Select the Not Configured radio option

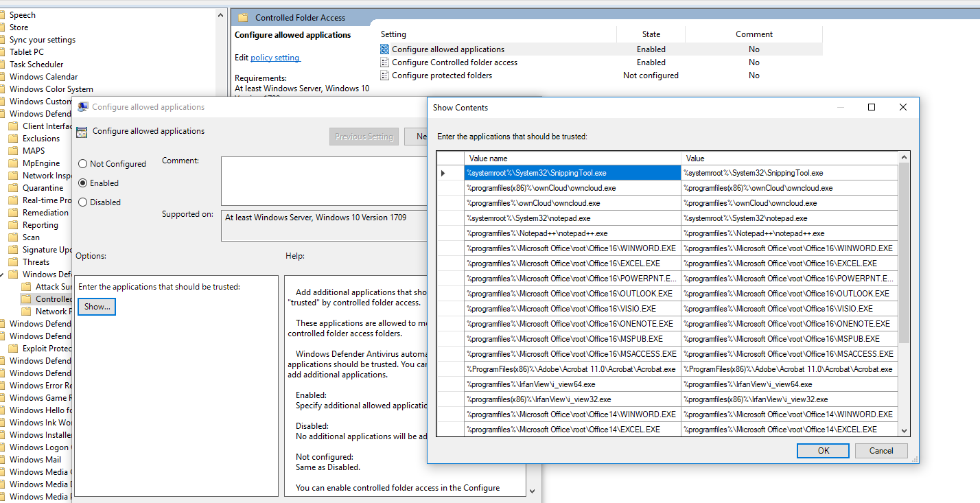(83, 164)
